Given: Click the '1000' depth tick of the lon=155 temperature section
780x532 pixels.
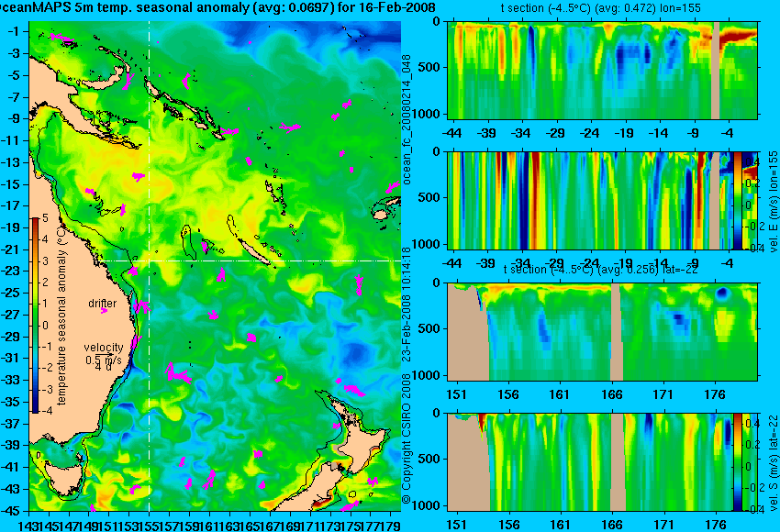Looking at the screenshot, I should tap(429, 114).
